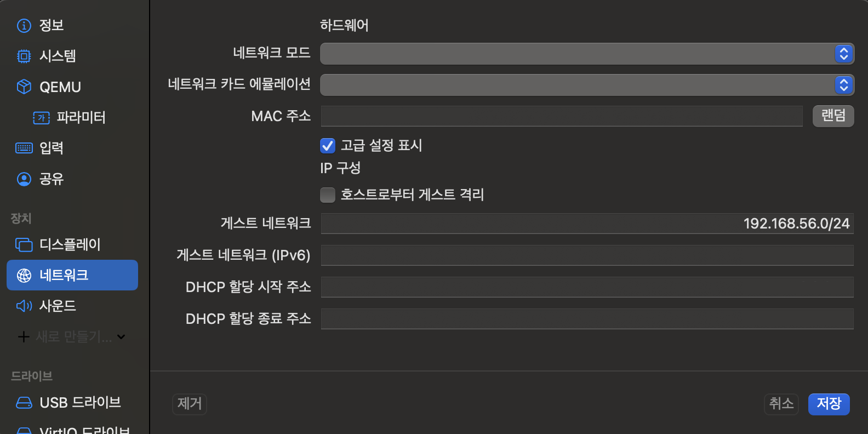
Task: Click the 파라미터 arguments icon
Action: click(42, 118)
